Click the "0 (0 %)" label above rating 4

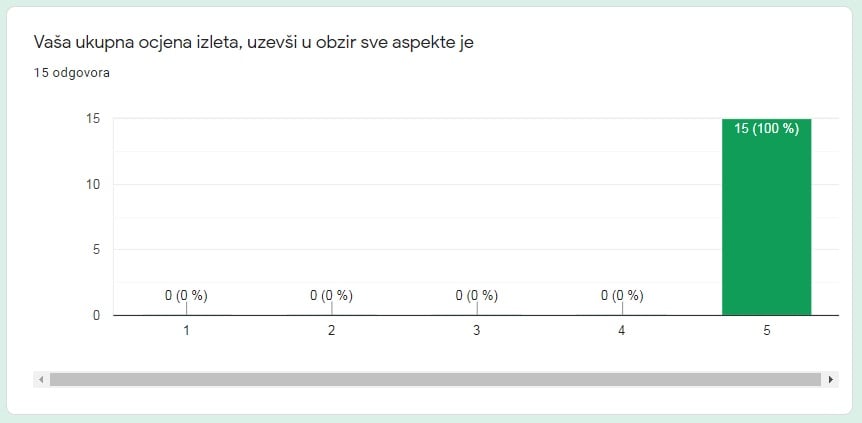pos(622,296)
